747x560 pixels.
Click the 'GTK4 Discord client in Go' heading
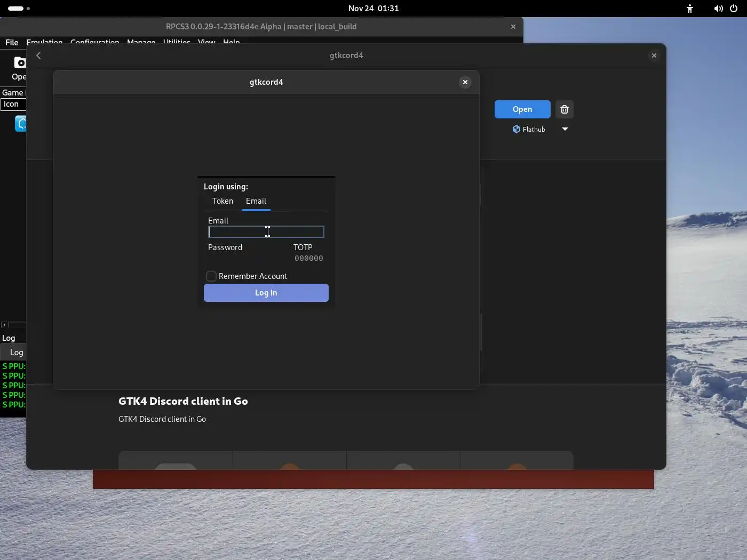[x=183, y=401]
